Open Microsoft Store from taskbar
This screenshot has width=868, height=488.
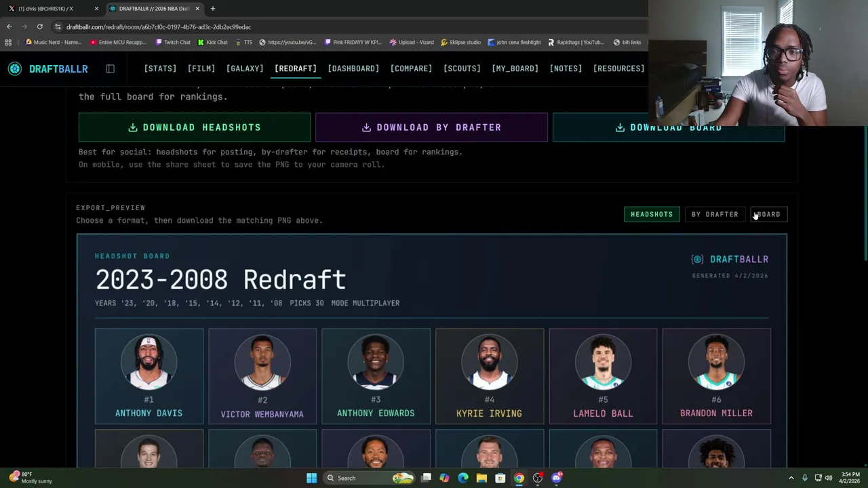tap(500, 478)
